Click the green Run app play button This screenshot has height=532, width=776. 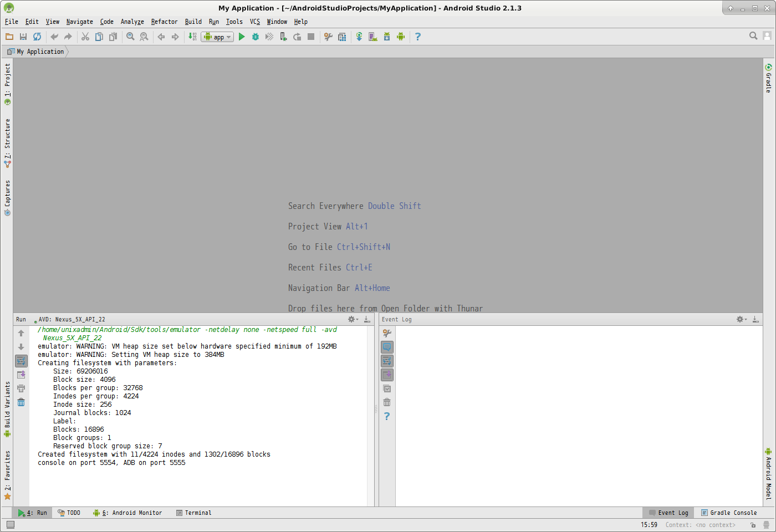[242, 37]
